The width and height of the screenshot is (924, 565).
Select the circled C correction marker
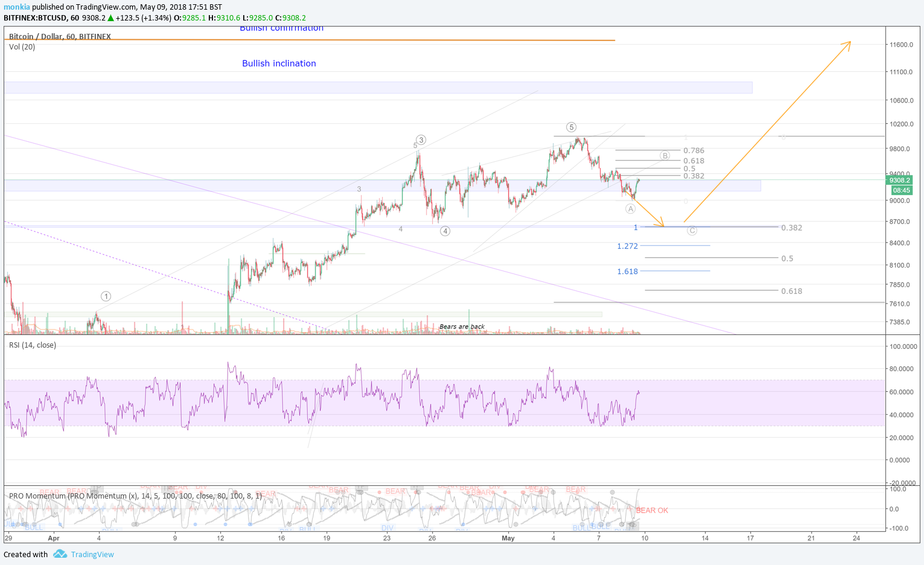[x=692, y=231]
